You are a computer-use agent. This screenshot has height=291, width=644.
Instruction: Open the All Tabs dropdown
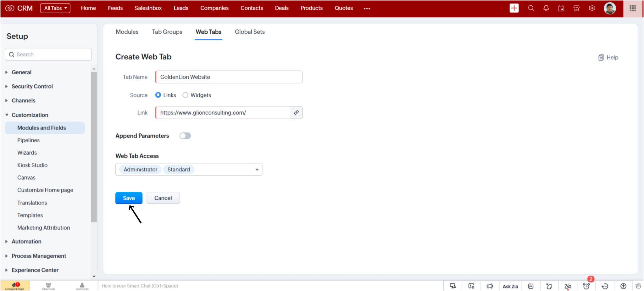(x=55, y=8)
